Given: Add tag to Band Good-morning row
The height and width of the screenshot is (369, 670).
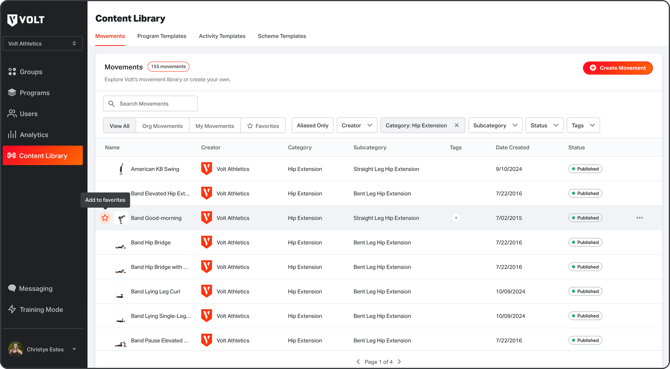Looking at the screenshot, I should tap(456, 218).
